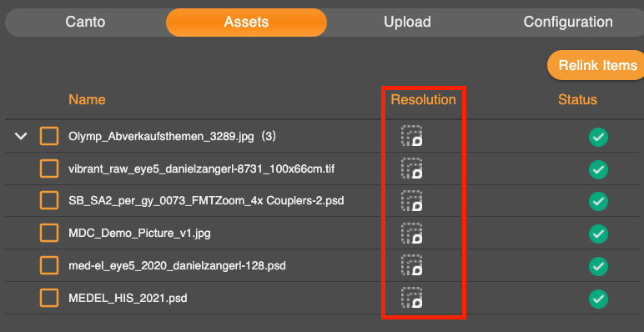Click green status checkmark for MDC_Demo_Picture_v1.jpg
The width and height of the screenshot is (644, 332).
[x=598, y=234]
